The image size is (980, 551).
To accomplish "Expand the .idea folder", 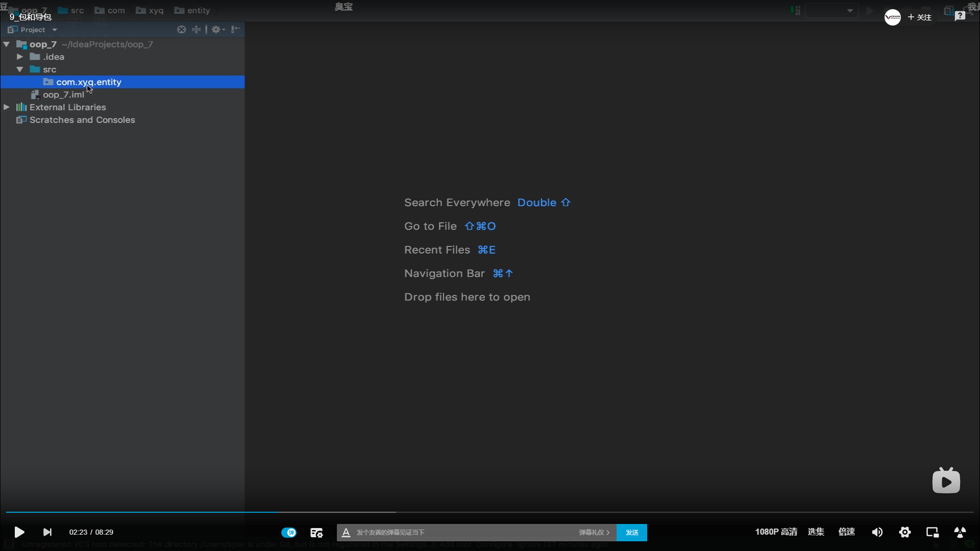I will 20,57.
